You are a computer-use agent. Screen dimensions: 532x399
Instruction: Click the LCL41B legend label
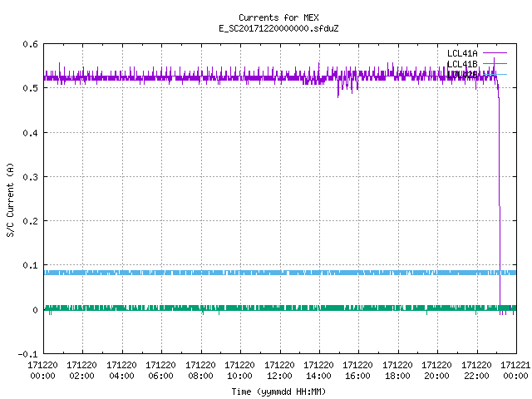462,64
